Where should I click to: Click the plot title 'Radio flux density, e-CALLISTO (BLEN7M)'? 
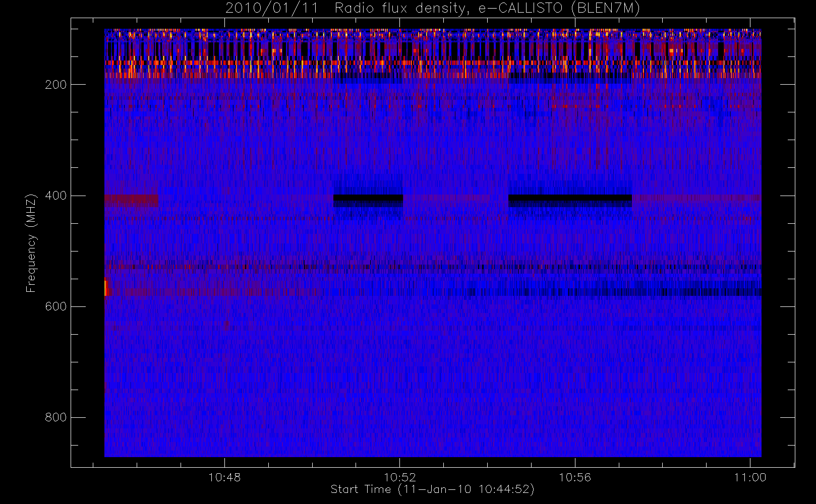point(487,9)
